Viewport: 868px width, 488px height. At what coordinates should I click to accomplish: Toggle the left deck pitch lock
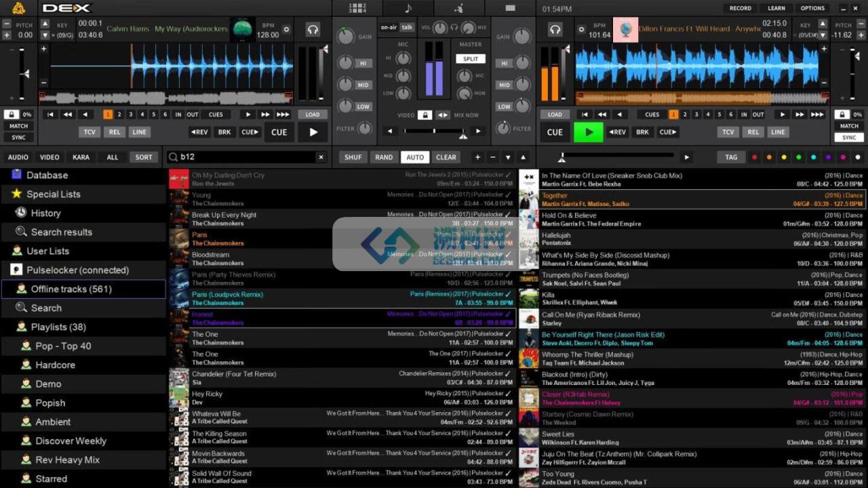(12, 115)
